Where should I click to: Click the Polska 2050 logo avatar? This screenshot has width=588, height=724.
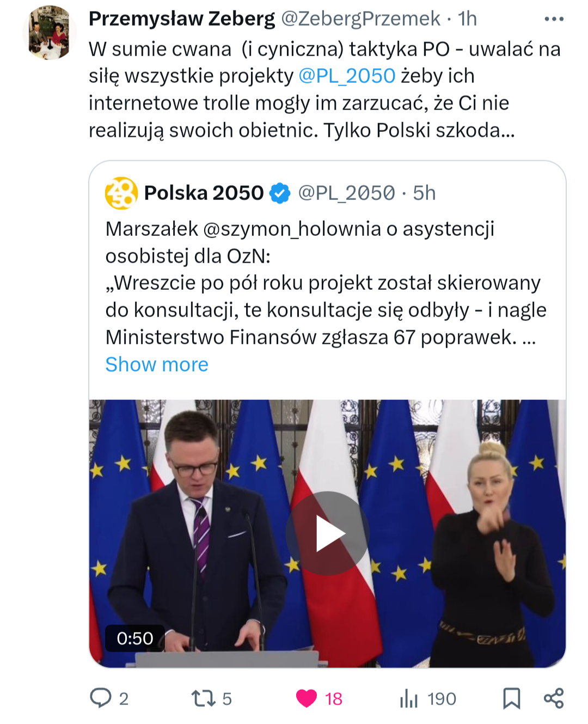pyautogui.click(x=121, y=193)
